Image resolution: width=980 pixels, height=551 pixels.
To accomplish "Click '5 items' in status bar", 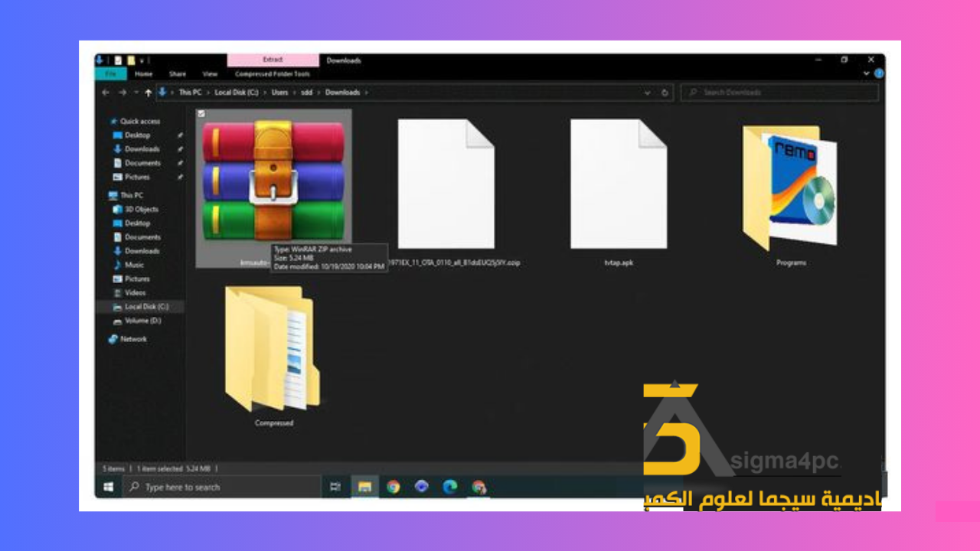I will pyautogui.click(x=113, y=468).
